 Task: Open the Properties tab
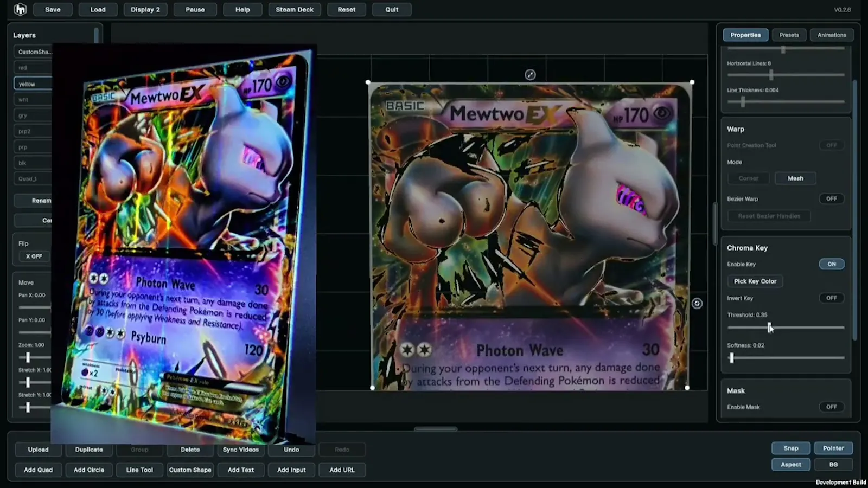745,35
